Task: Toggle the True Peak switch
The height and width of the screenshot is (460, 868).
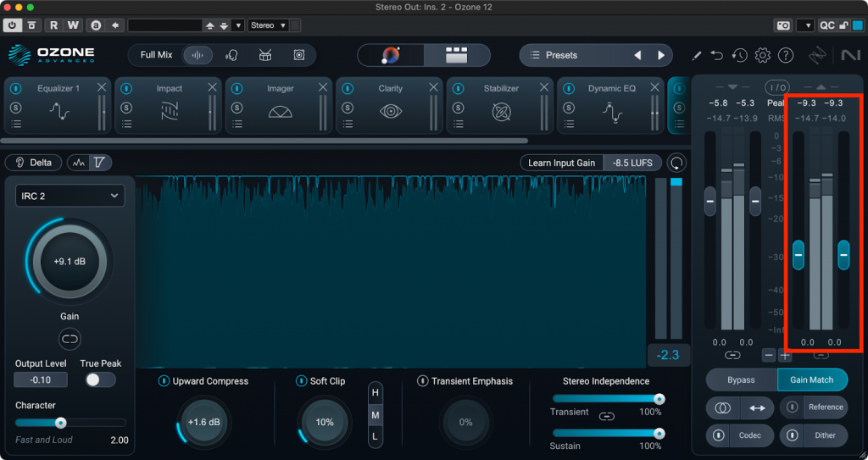Action: click(100, 380)
